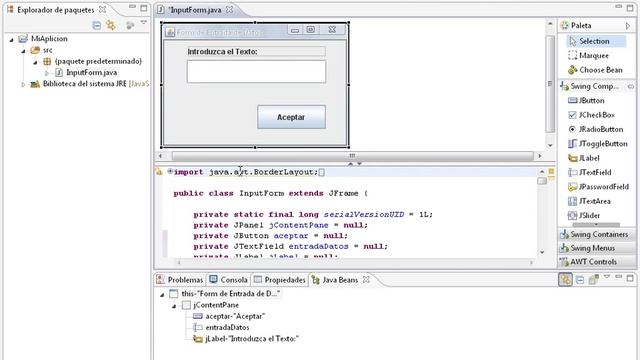Click collapse all icon in Java Beans view
The height and width of the screenshot is (360, 640).
tap(580, 280)
